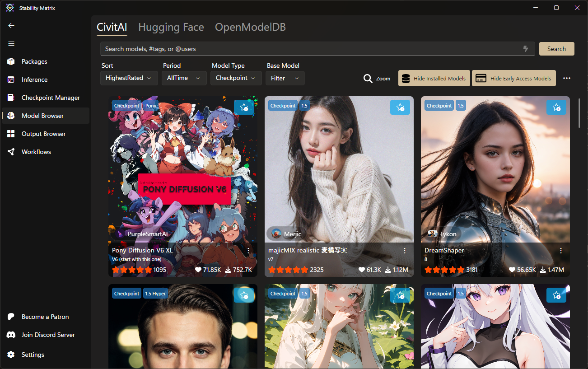Open the Become a Patron link

point(45,317)
